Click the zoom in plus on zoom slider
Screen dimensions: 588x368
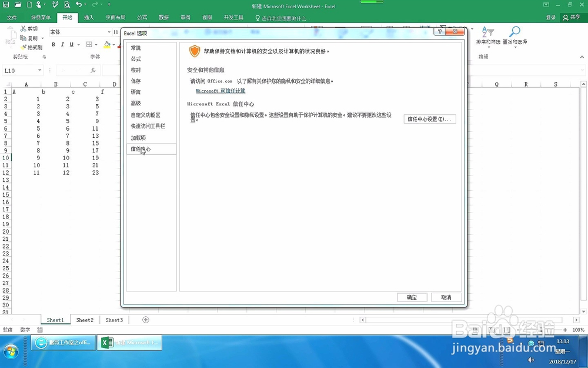[565, 330]
